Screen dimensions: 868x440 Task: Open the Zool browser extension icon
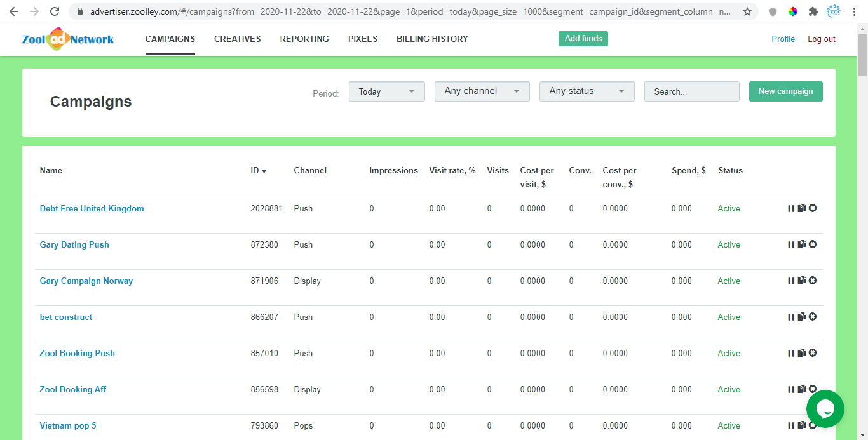(833, 11)
